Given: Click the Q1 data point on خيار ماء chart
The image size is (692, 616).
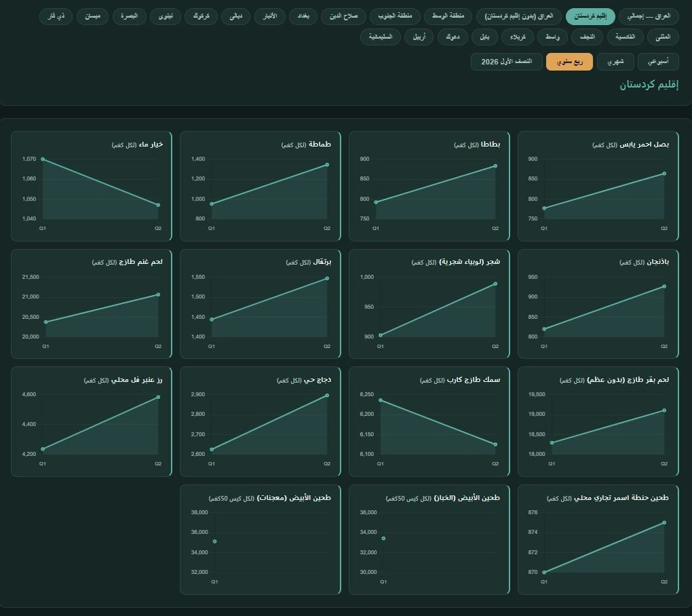Looking at the screenshot, I should (43, 159).
